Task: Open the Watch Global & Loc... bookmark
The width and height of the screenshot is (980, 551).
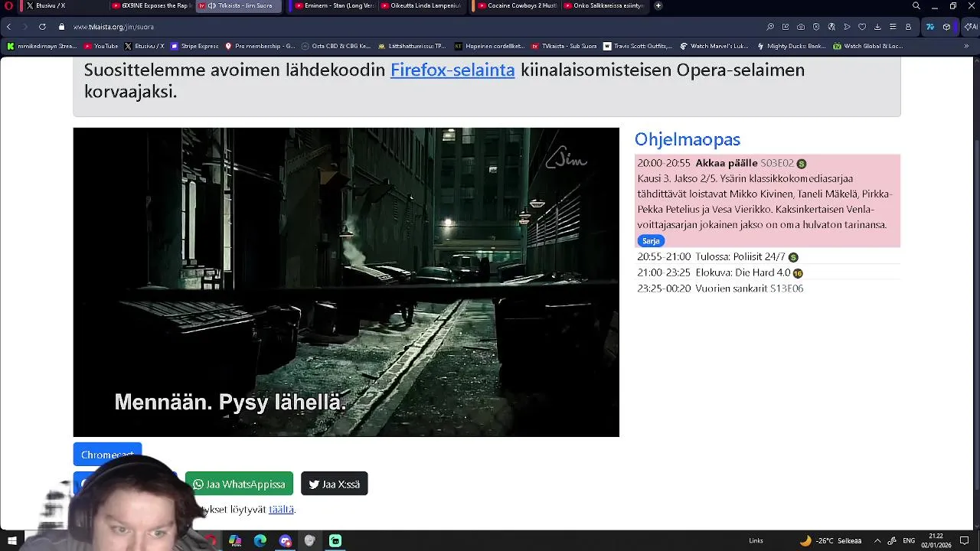Action: click(868, 46)
